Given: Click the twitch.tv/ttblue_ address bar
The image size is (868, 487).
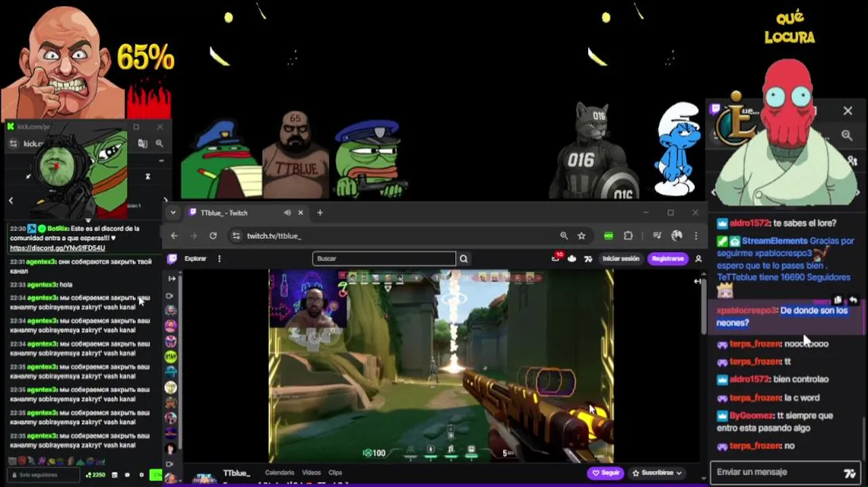Looking at the screenshot, I should (x=399, y=235).
